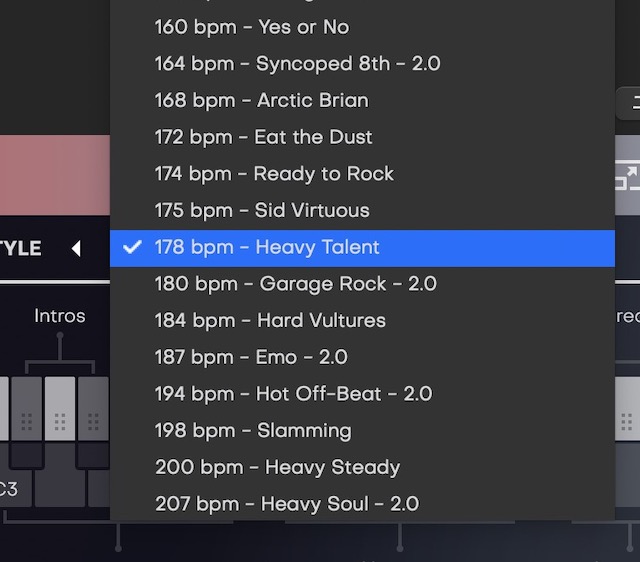The height and width of the screenshot is (562, 640).
Task: Pick 168 bpm - Arctic Brian style
Action: [261, 100]
